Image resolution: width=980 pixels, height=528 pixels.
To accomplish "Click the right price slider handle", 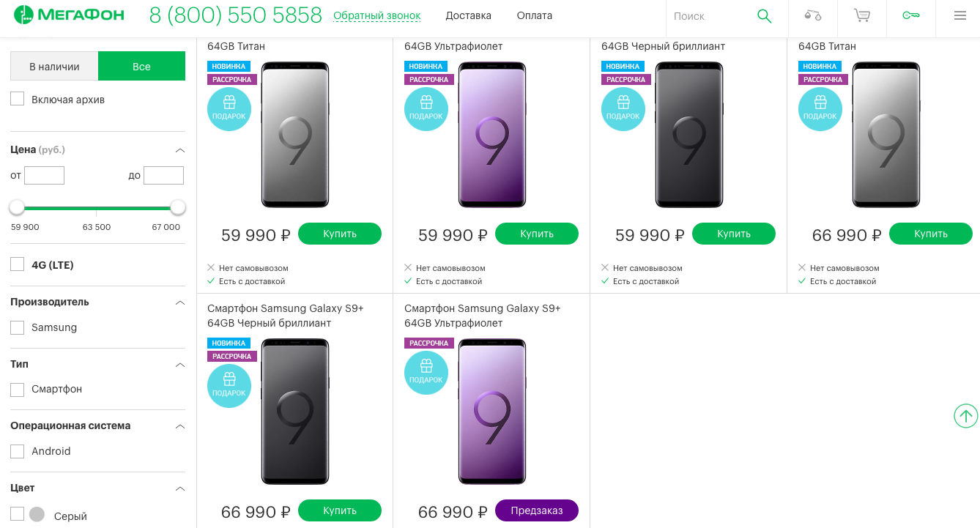I will (178, 208).
